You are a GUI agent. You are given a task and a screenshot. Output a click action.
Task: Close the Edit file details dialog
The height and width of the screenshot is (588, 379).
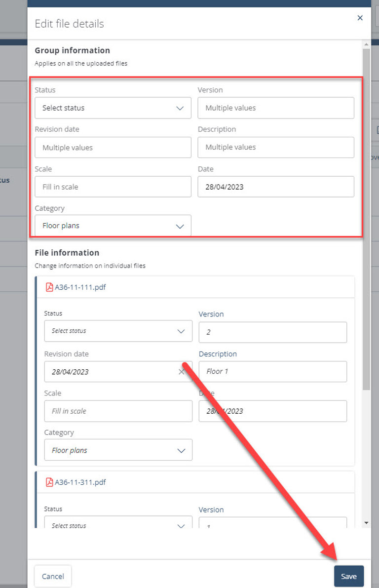pos(360,18)
